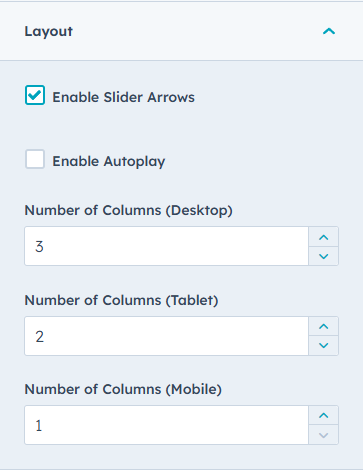Image resolution: width=363 pixels, height=470 pixels.
Task: Decrease Tablet columns with the down arrow
Action: point(324,345)
